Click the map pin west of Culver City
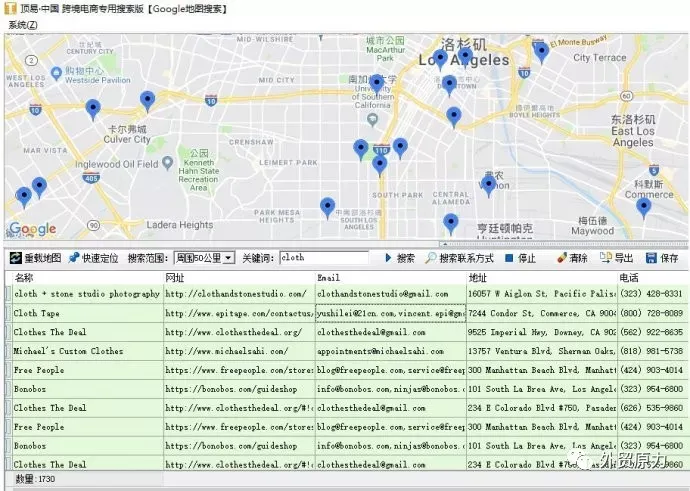Screen dimensions: 690x491 click(x=93, y=110)
